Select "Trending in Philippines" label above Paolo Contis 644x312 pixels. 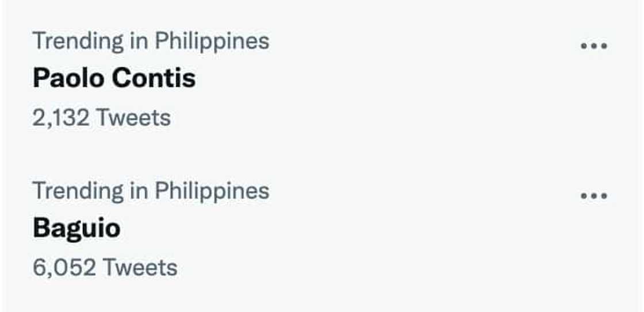coord(151,41)
